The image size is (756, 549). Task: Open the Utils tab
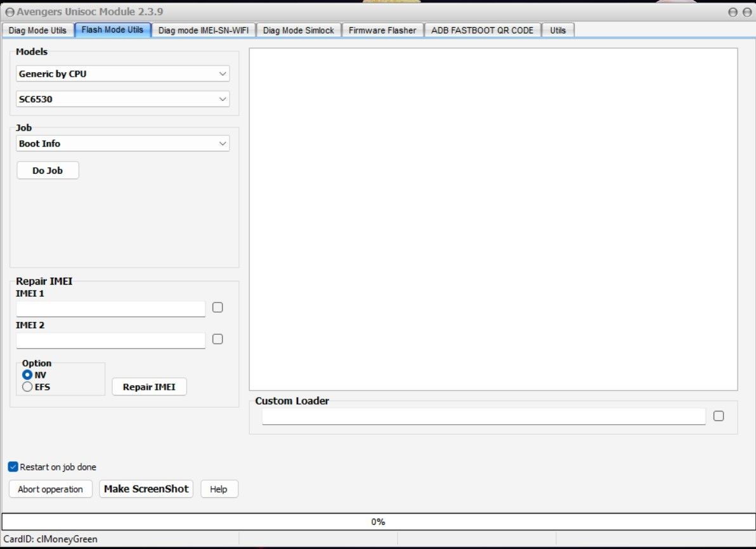click(558, 30)
